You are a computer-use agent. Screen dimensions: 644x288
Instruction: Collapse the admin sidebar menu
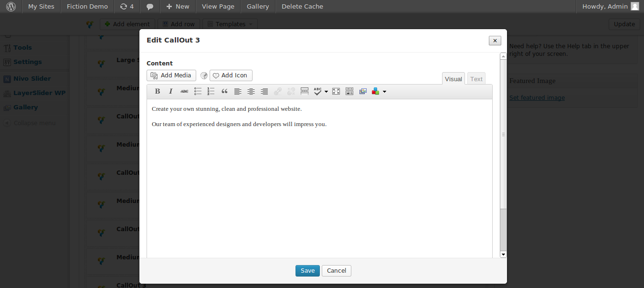[x=34, y=123]
